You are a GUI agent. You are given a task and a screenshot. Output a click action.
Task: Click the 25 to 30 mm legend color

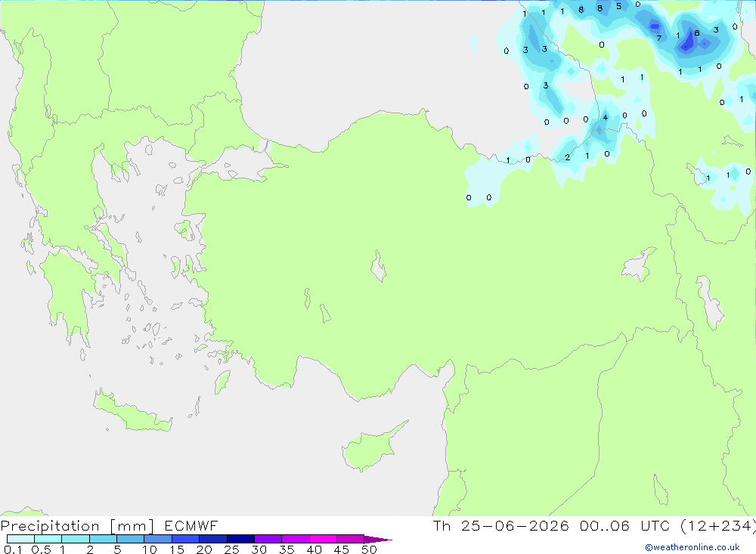coord(240,539)
